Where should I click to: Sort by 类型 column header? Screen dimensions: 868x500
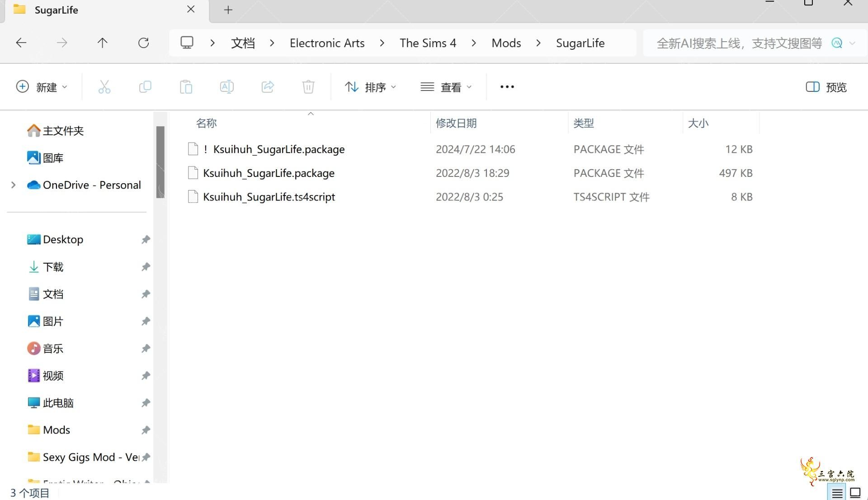pos(584,123)
